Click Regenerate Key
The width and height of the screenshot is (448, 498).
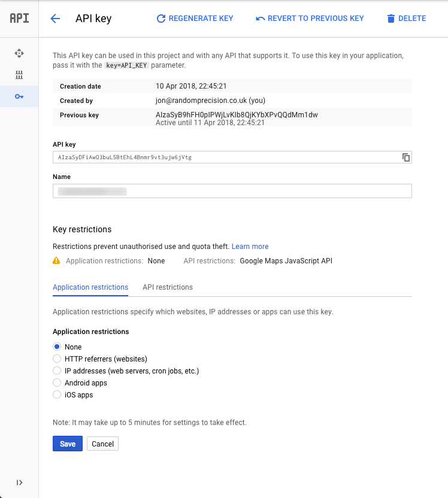pos(195,19)
